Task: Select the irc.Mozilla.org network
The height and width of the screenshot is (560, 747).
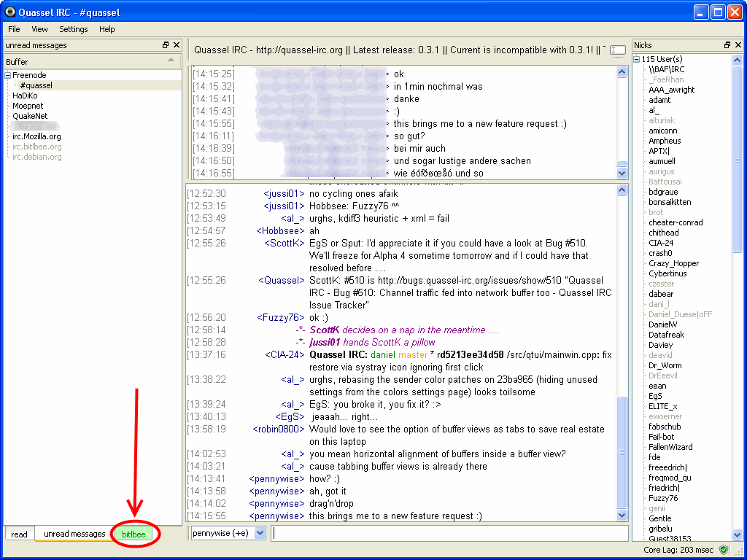Action: tap(36, 136)
